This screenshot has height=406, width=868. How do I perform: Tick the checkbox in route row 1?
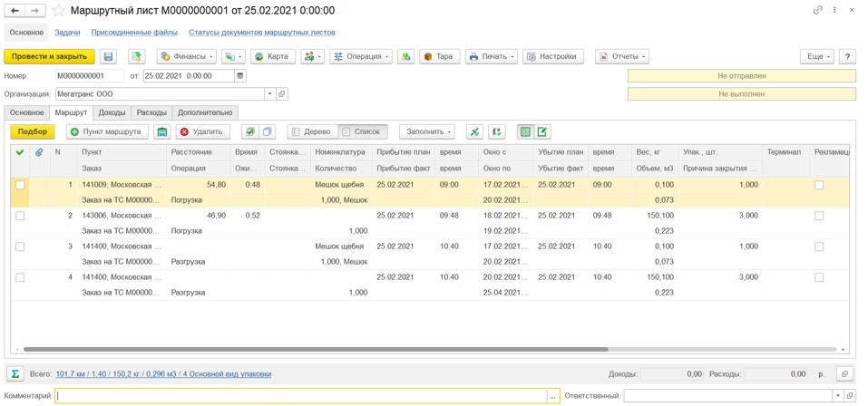coord(20,185)
